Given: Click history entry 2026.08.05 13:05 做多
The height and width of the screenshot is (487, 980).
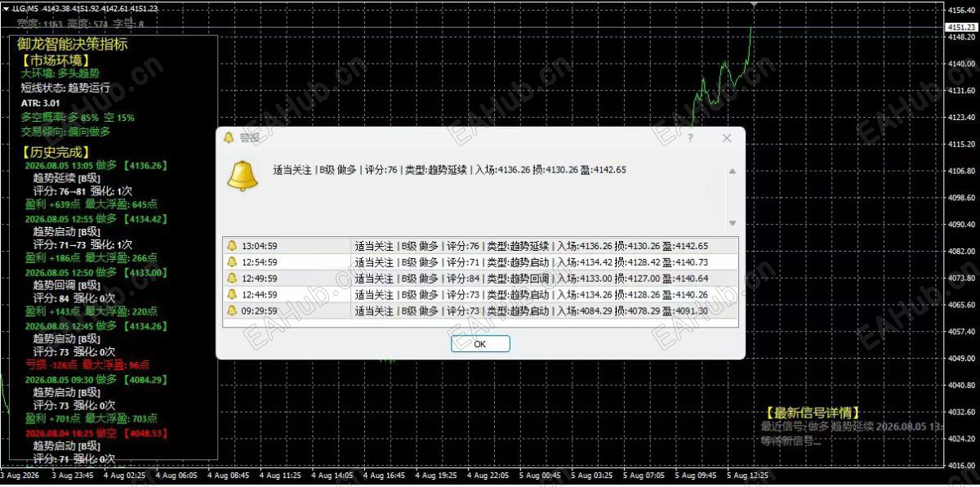Looking at the screenshot, I should point(96,165).
